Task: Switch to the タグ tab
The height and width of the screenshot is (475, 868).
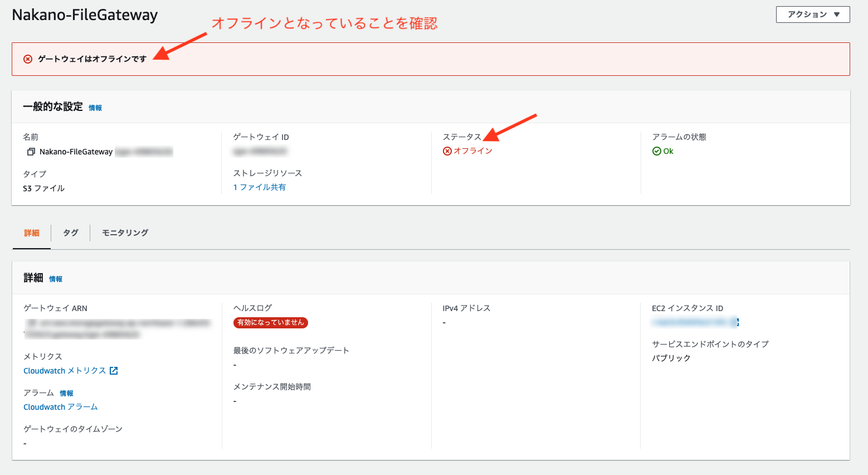Action: (x=71, y=233)
